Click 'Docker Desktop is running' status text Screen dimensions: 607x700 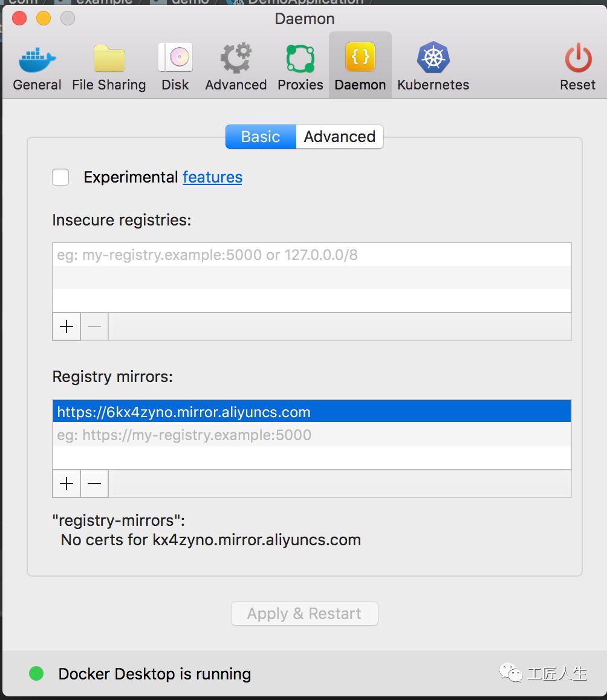[155, 673]
